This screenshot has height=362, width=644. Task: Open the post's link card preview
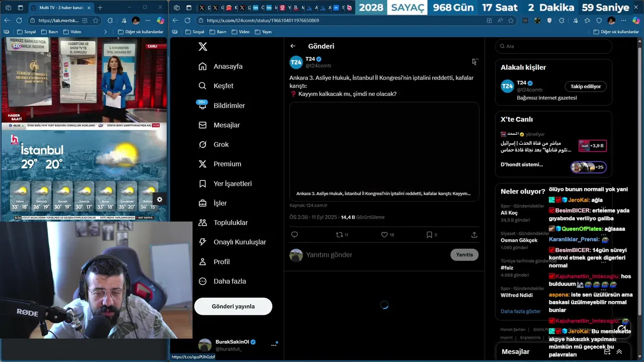coord(384,151)
